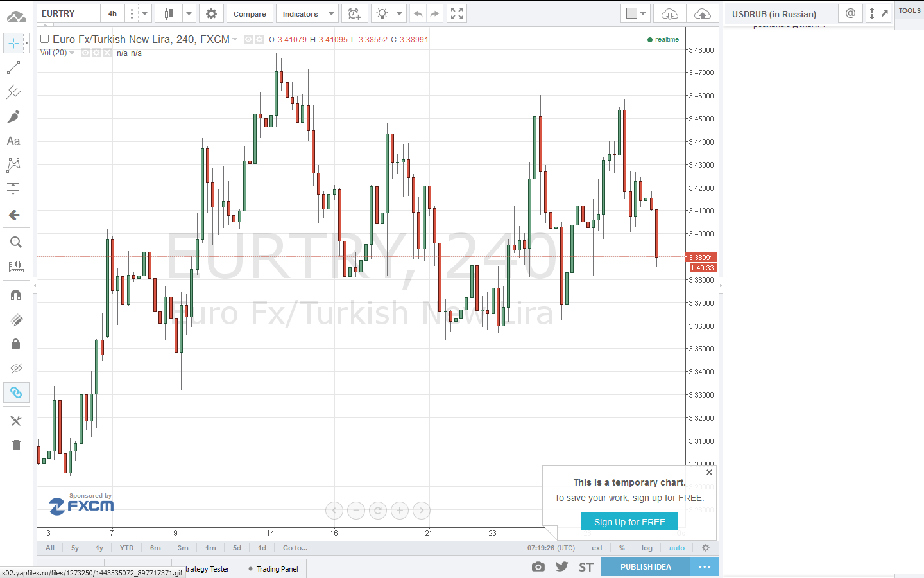
Task: Remove all drawings with trash icon
Action: 16,445
